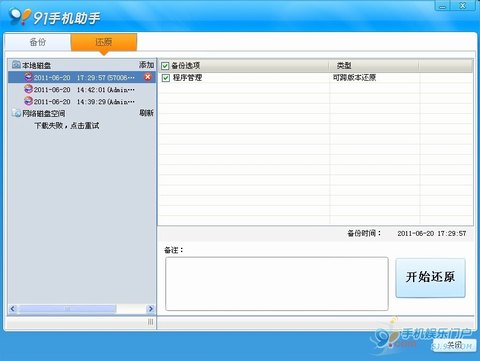Minimize the 91手机助手 window
This screenshot has width=480, height=361.
(x=443, y=6)
